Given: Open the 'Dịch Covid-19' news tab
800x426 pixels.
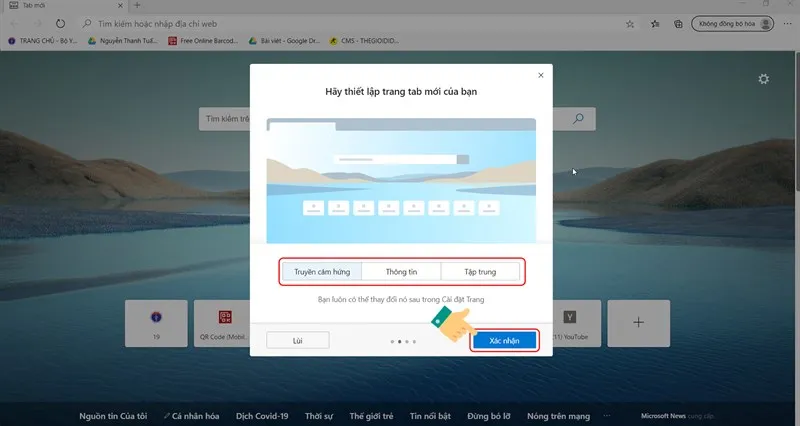Looking at the screenshot, I should pos(262,416).
